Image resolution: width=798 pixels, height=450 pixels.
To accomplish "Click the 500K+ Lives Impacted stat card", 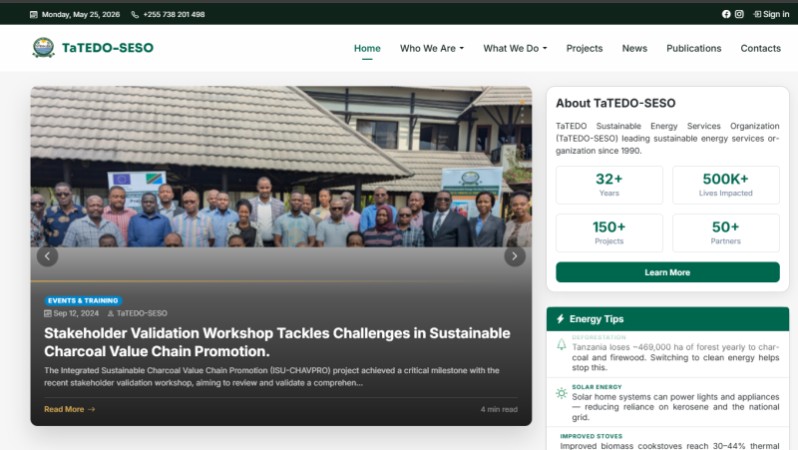I will pyautogui.click(x=726, y=185).
